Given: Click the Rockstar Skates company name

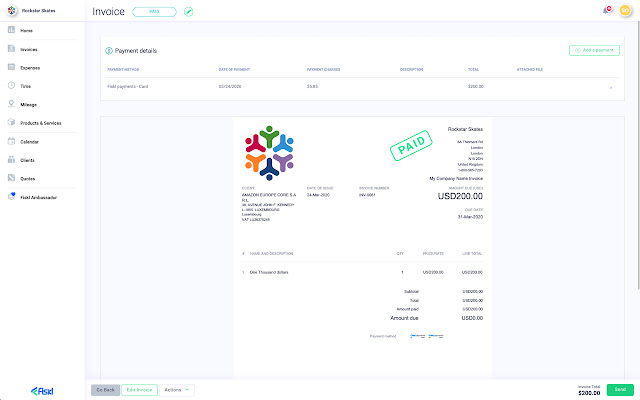Looking at the screenshot, I should pos(38,11).
